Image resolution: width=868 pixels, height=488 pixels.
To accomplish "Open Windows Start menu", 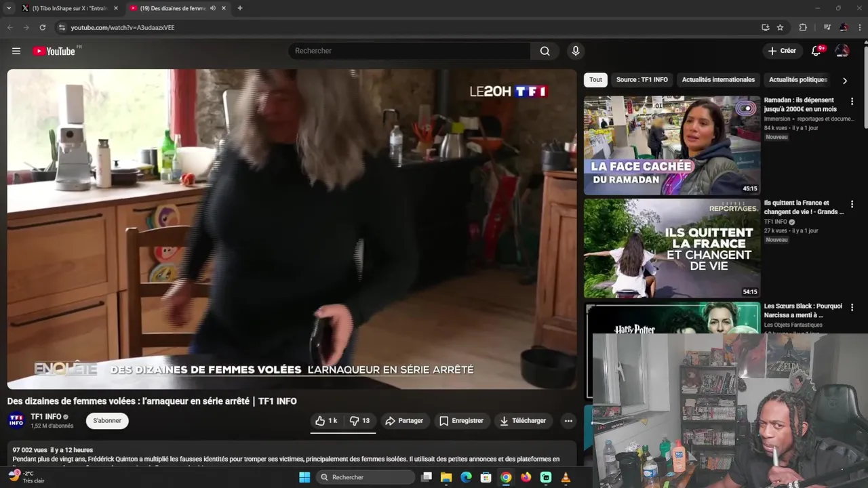I will (304, 477).
